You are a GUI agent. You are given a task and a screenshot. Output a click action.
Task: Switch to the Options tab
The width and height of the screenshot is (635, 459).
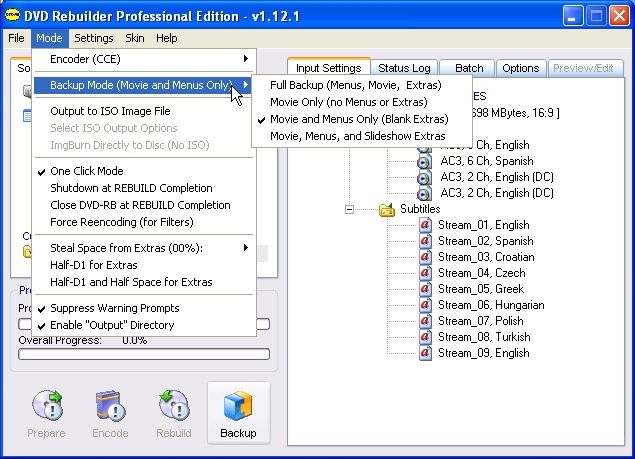tap(521, 68)
